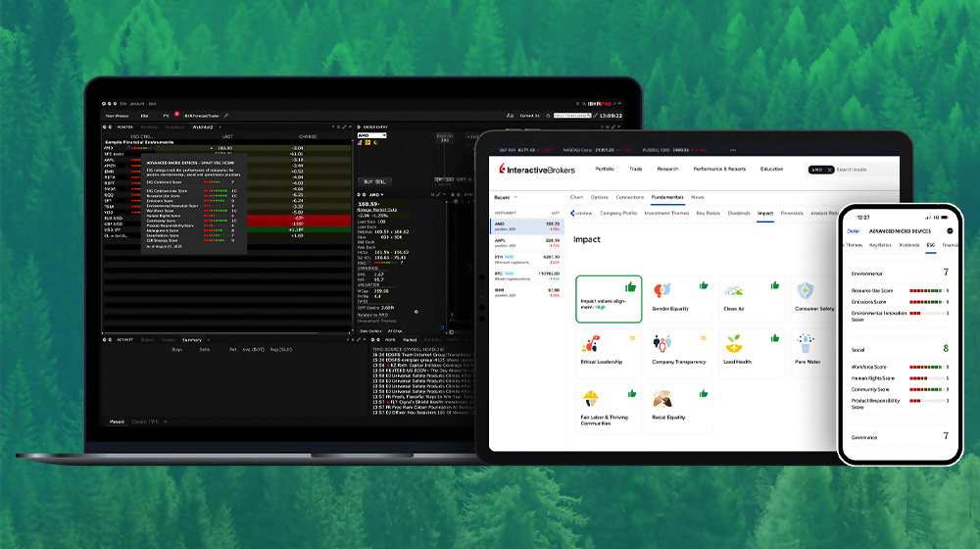
Task: Toggle the neutral marker on Ethical Leadership card
Action: (630, 337)
